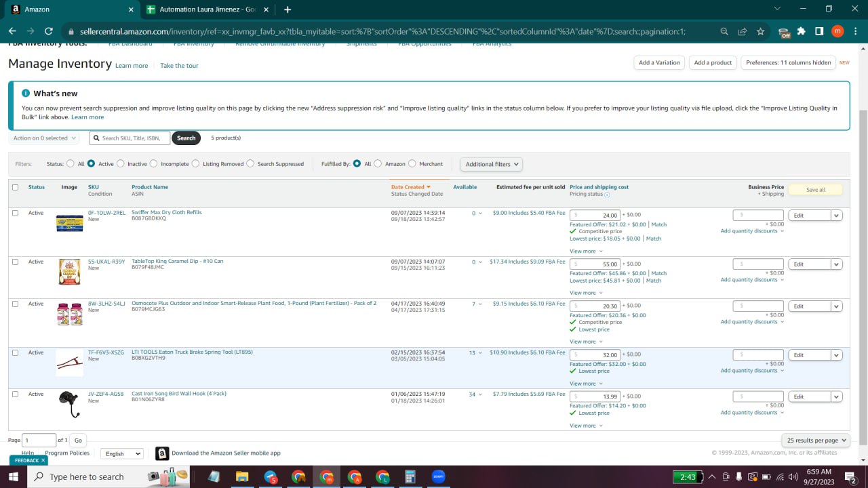Viewport: 868px width, 488px height.
Task: Click the Osmocote plant food image
Action: [x=69, y=314]
